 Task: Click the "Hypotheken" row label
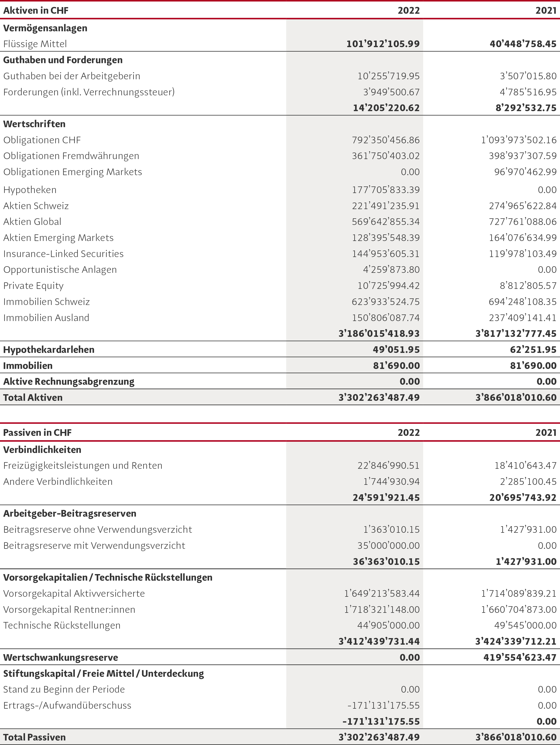click(x=30, y=190)
